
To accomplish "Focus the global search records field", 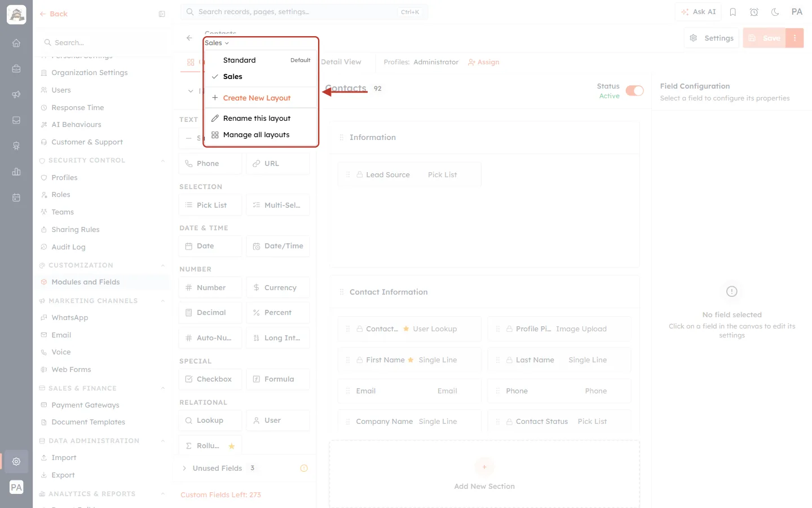I will point(304,12).
